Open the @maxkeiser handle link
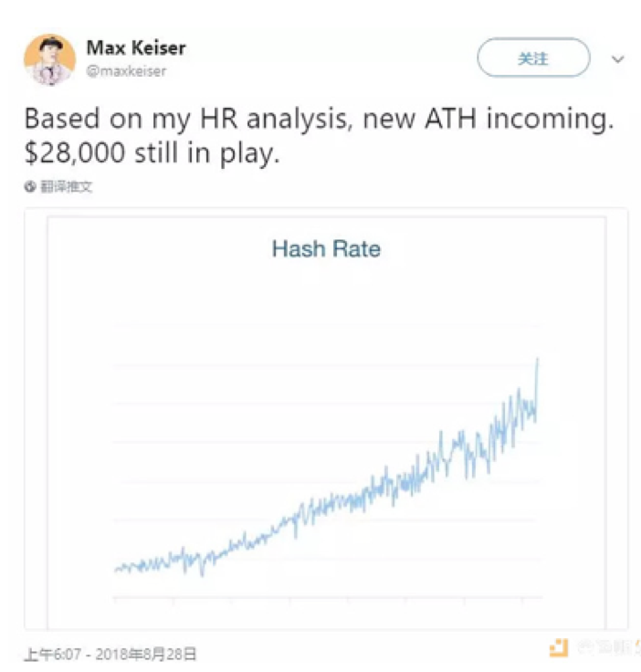The image size is (641, 672). pos(127,70)
